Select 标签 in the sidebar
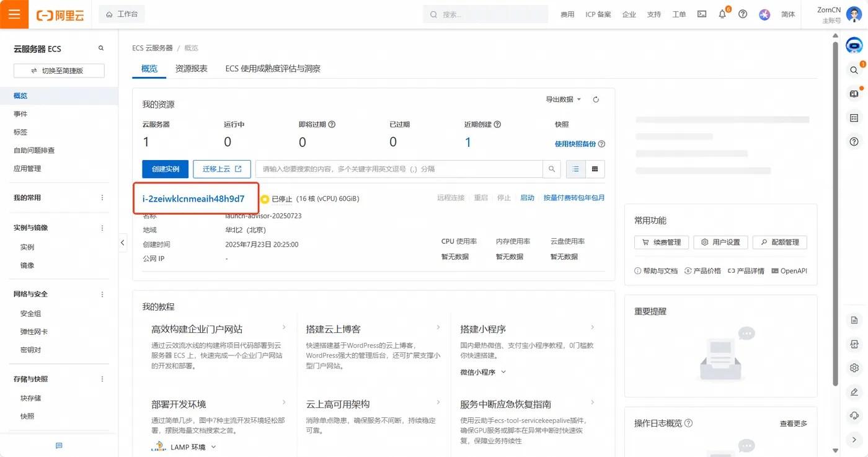This screenshot has width=868, height=457. tap(20, 132)
